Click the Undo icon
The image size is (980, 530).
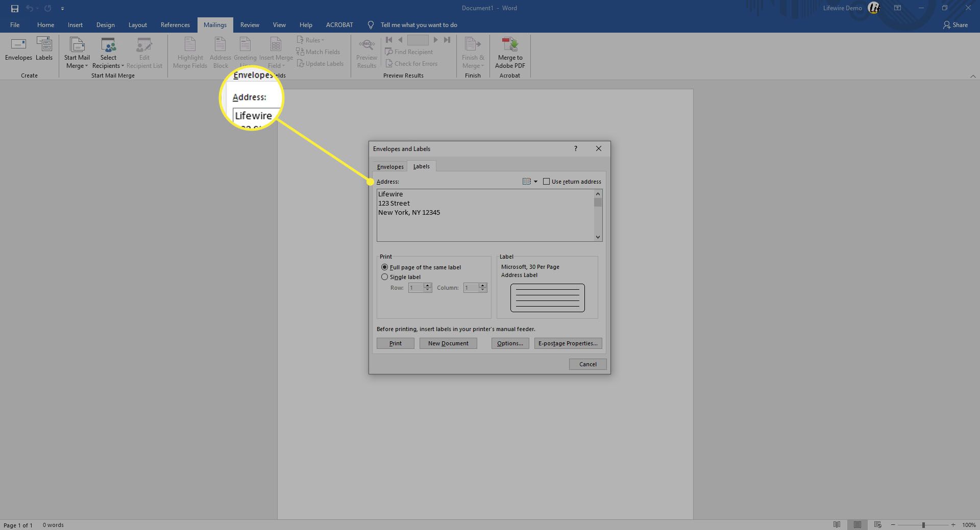pos(29,8)
